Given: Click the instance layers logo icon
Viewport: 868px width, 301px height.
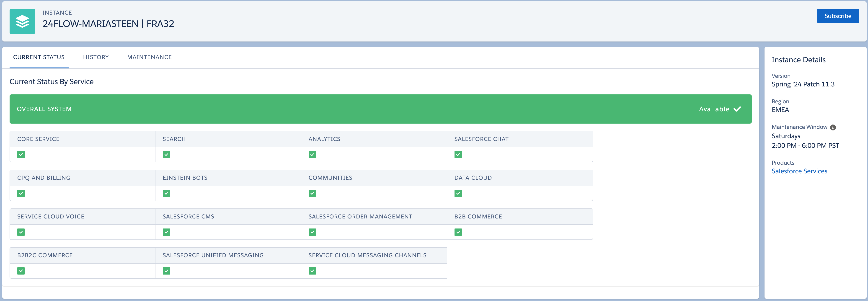Looking at the screenshot, I should click(x=22, y=21).
